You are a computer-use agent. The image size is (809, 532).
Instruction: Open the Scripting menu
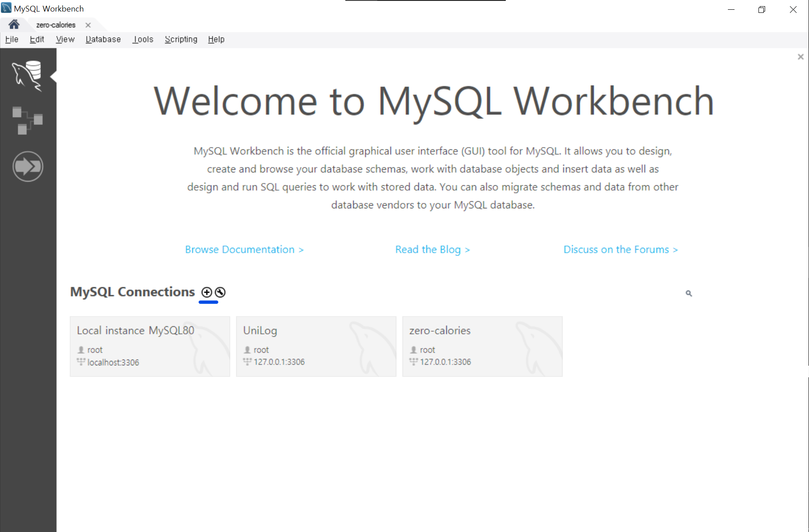(x=181, y=39)
